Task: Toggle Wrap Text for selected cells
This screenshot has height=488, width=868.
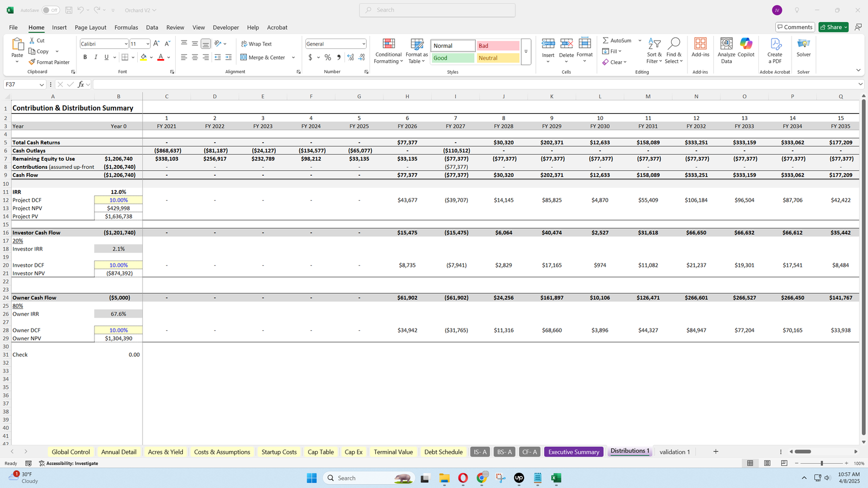Action: [256, 44]
